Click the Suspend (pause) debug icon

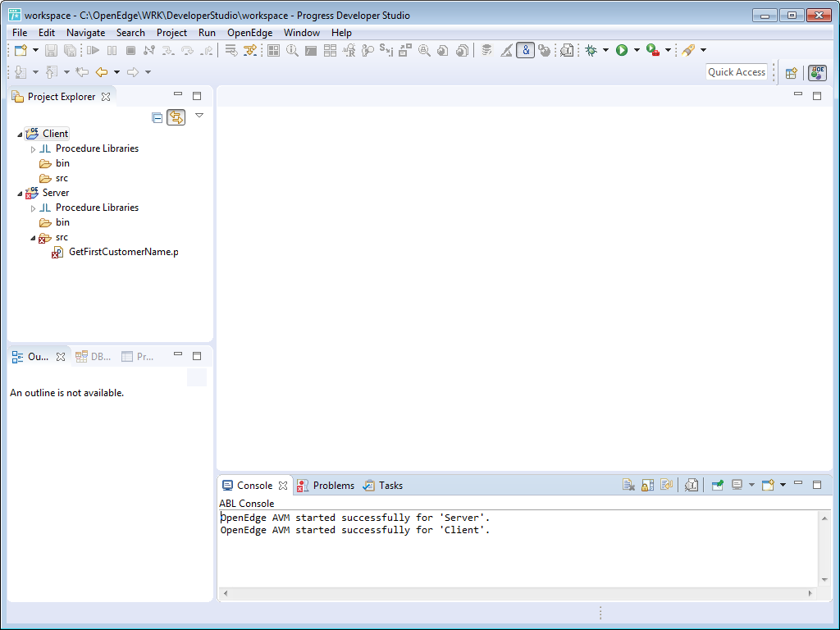pos(112,50)
